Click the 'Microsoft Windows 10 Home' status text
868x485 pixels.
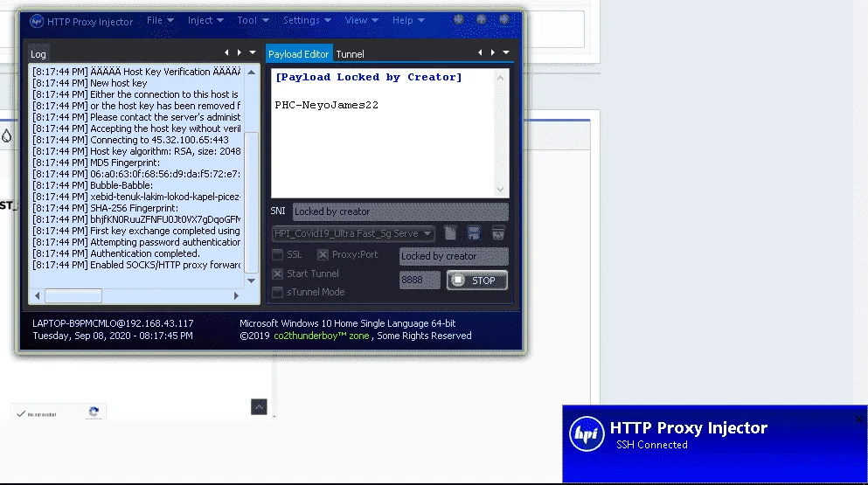[348, 323]
